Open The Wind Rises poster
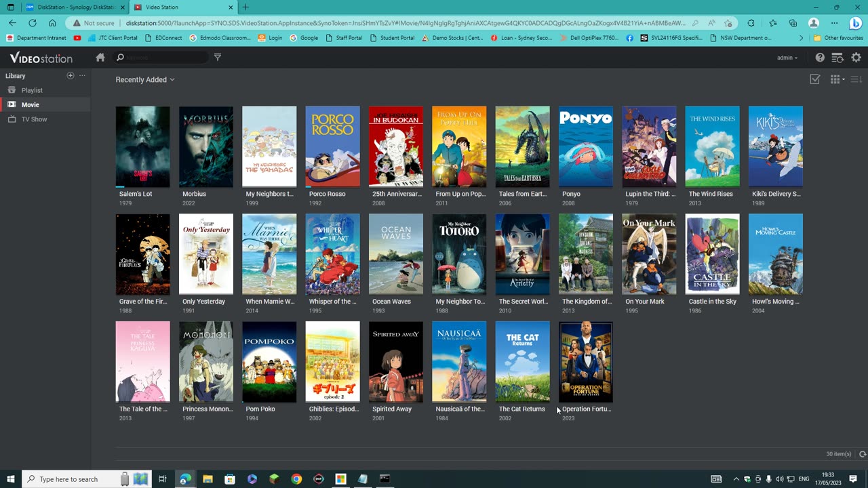The image size is (868, 488). (x=712, y=146)
